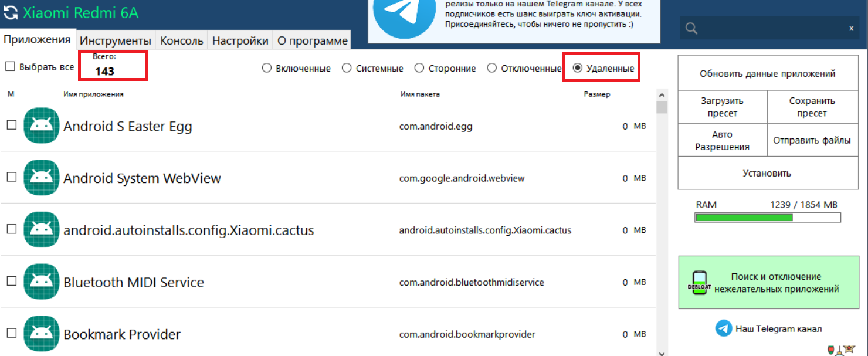Viewport: 868px width, 356px height.
Task: Tick the Выбрать все checkbox
Action: [x=10, y=67]
